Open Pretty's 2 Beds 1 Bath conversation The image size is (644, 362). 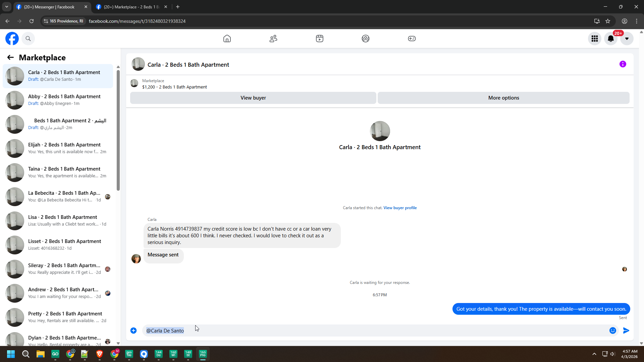pyautogui.click(x=58, y=317)
